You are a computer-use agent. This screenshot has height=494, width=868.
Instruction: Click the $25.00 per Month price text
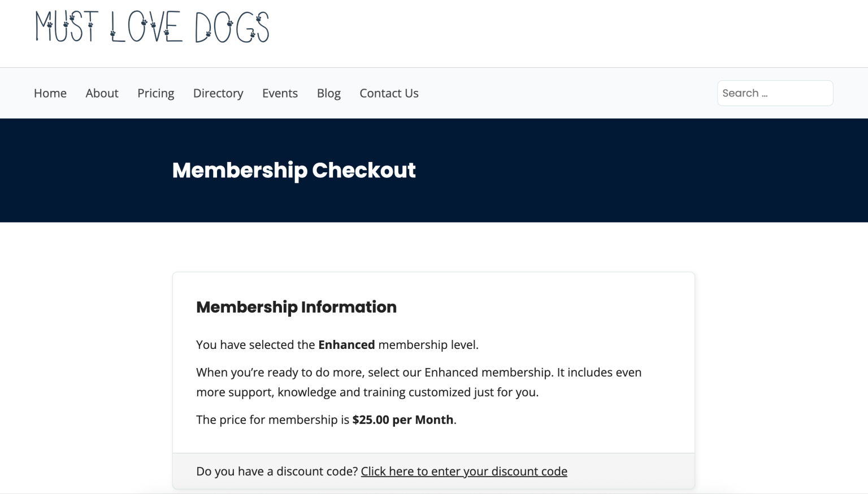[x=403, y=419]
